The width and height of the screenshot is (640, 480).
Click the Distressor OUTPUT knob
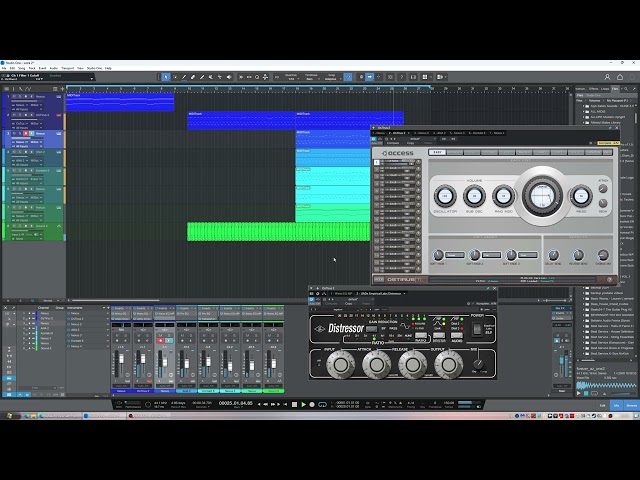(448, 365)
